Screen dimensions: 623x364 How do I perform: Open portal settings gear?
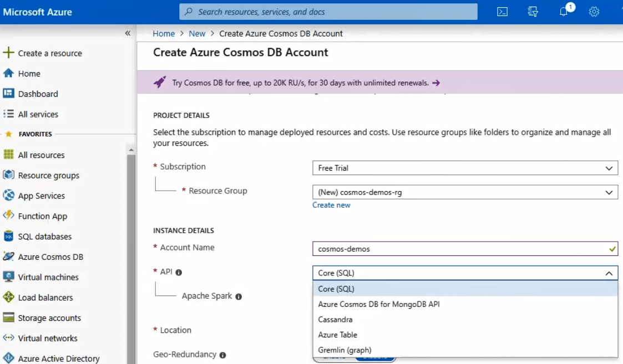(594, 12)
